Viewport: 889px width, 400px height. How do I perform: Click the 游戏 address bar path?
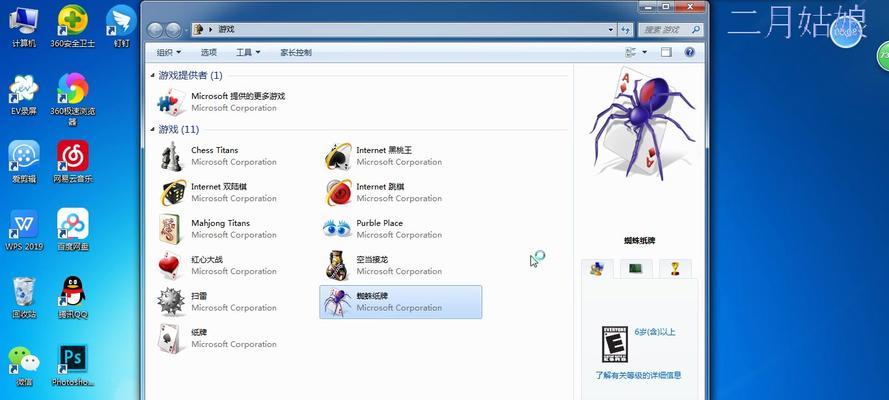tap(226, 29)
